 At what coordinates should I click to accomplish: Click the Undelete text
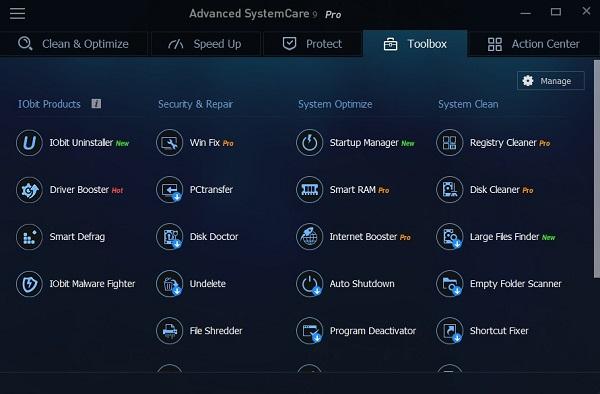[208, 284]
